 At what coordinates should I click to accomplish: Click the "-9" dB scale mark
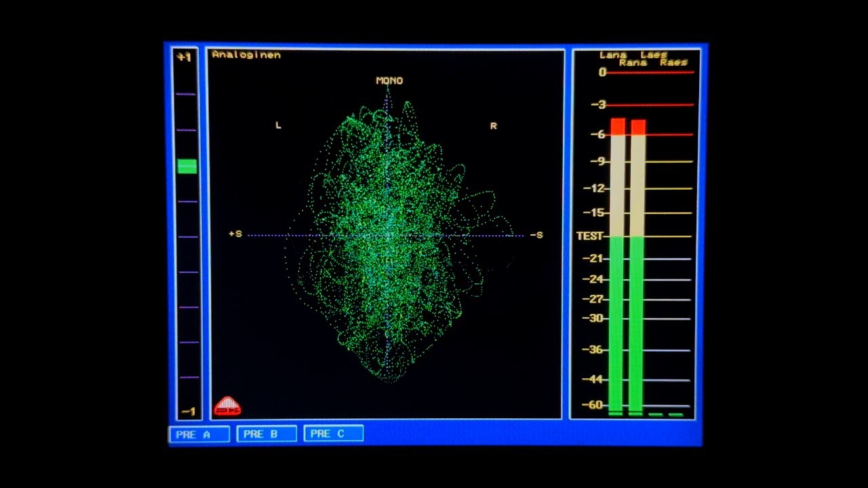point(597,161)
